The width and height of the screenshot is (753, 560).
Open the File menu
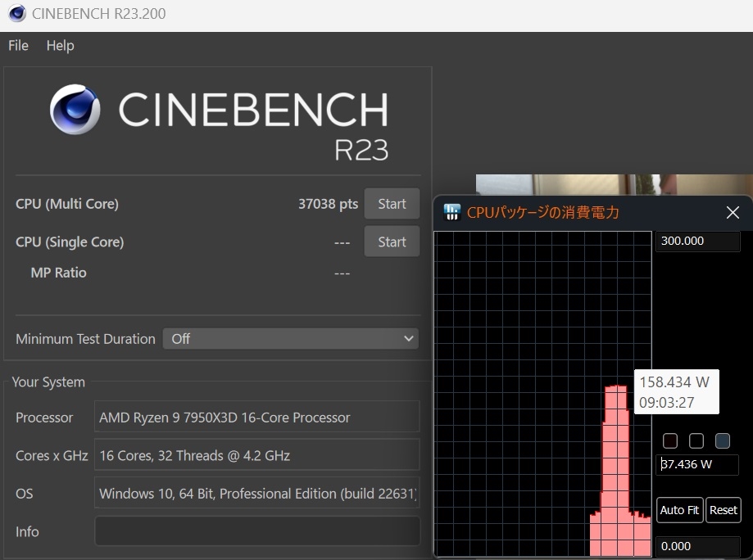click(x=18, y=46)
